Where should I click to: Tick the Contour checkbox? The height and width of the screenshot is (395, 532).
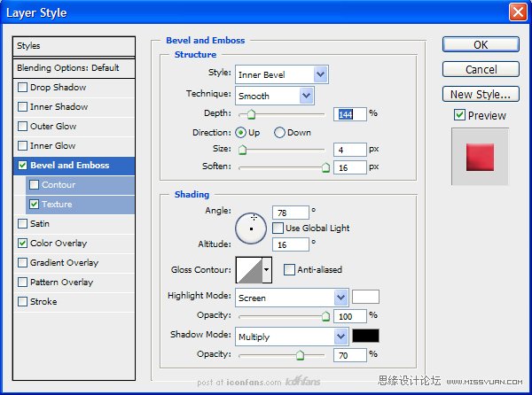point(34,185)
